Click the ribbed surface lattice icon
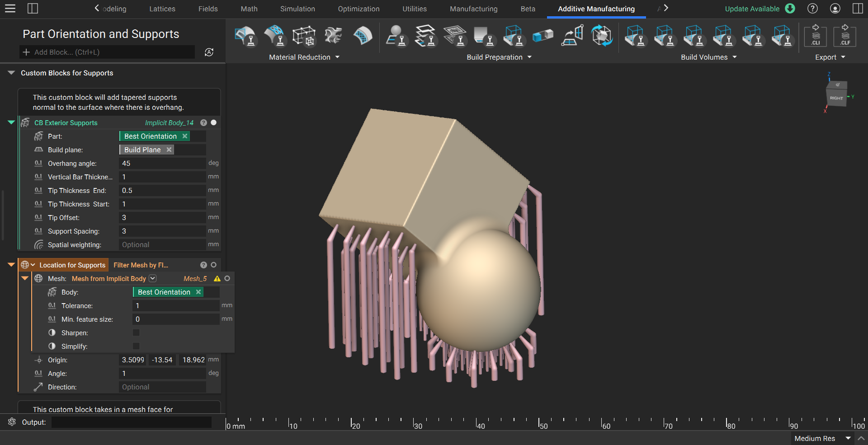 (363, 36)
